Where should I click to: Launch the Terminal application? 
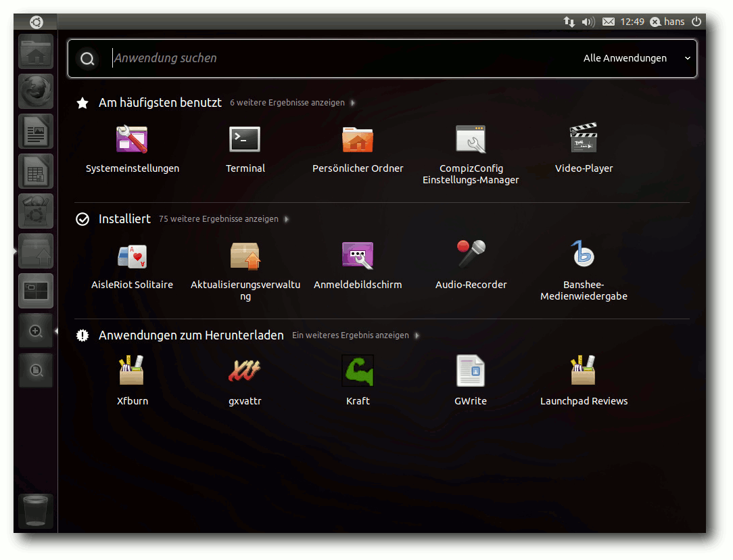coord(245,149)
